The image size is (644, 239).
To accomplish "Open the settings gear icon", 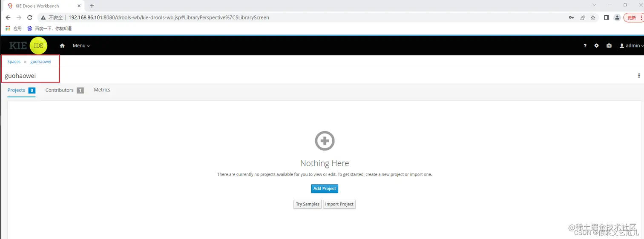I will pos(596,46).
